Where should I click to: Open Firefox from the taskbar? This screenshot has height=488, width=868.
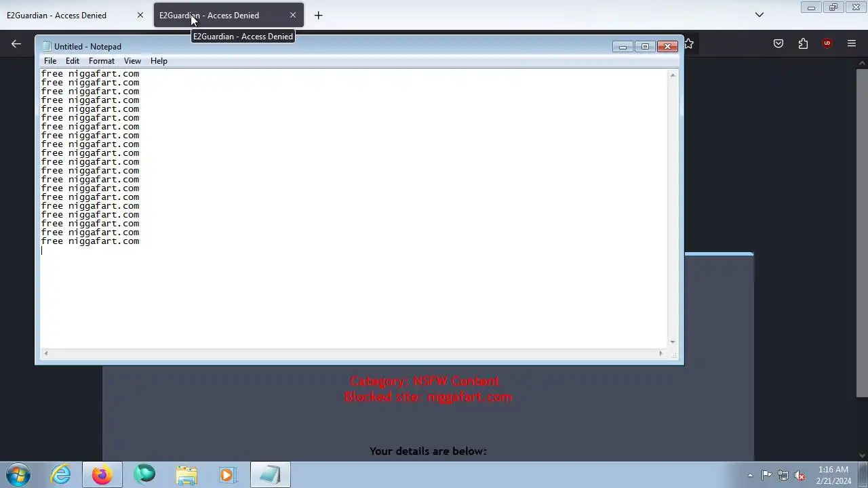(x=102, y=475)
